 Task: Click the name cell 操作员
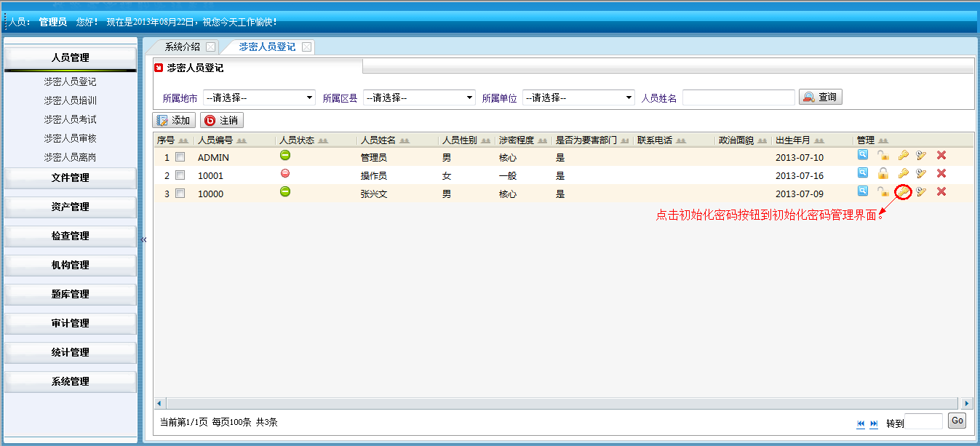point(374,176)
